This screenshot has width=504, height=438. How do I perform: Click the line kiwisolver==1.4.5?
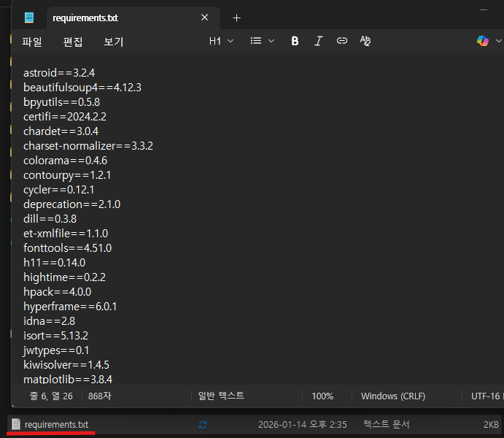pos(66,365)
